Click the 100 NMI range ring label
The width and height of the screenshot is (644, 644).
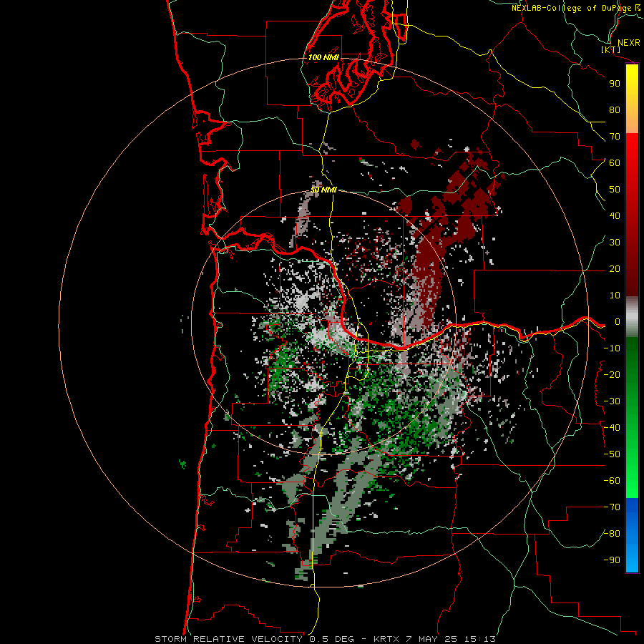323,57
